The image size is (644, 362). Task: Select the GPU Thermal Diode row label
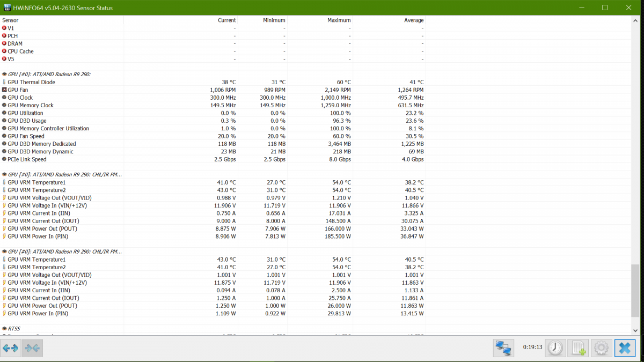[x=31, y=82]
